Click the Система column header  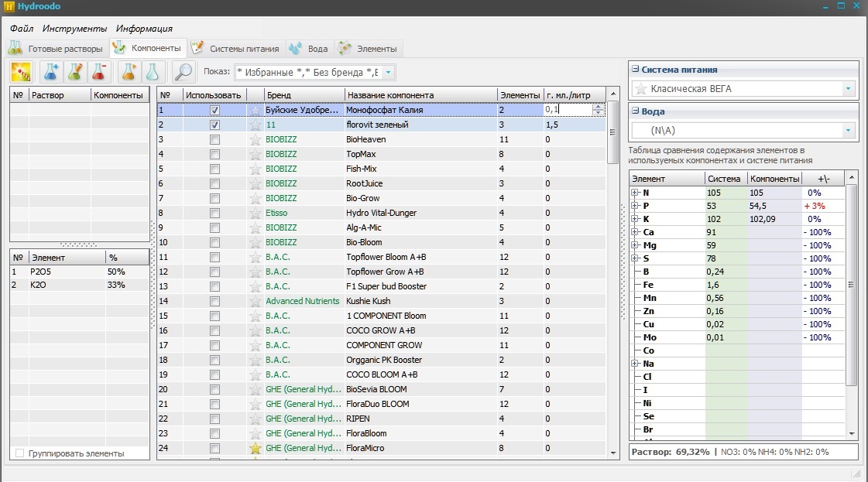tap(726, 179)
